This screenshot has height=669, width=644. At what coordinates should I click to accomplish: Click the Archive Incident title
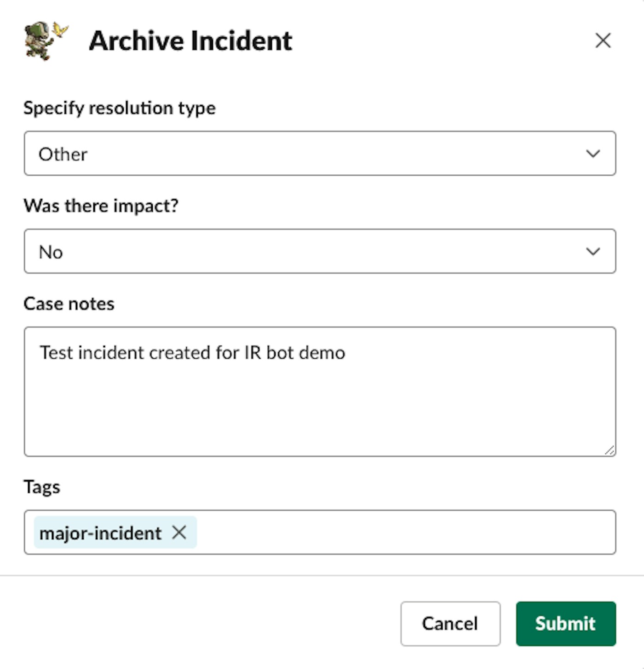[x=190, y=40]
